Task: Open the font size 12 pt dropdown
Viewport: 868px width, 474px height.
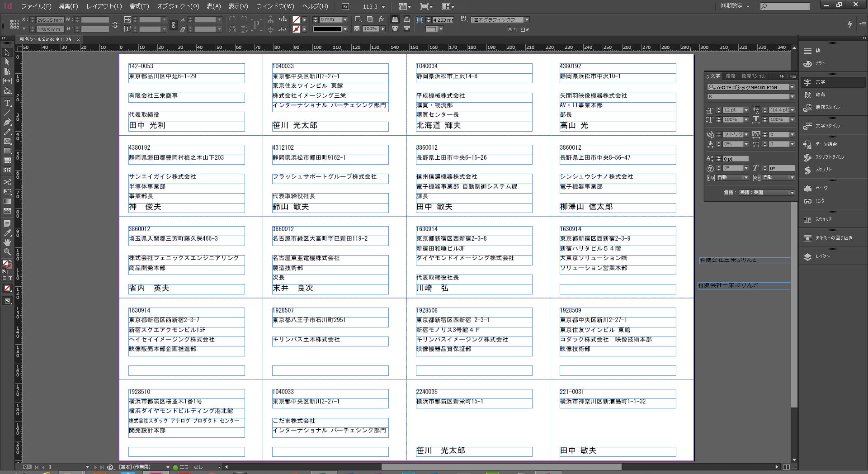Action: (746, 110)
